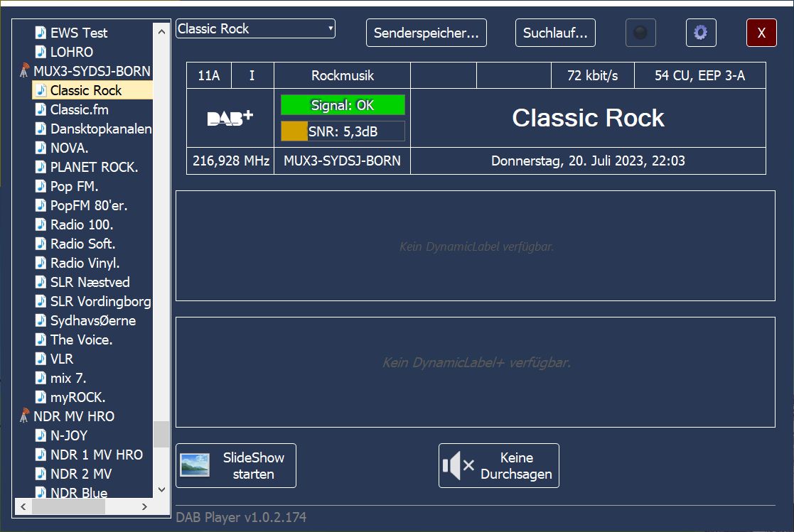Screen dimensions: 794x532
Task: Click the antenna icon beside NDR MV HRO
Action: pyautogui.click(x=24, y=416)
